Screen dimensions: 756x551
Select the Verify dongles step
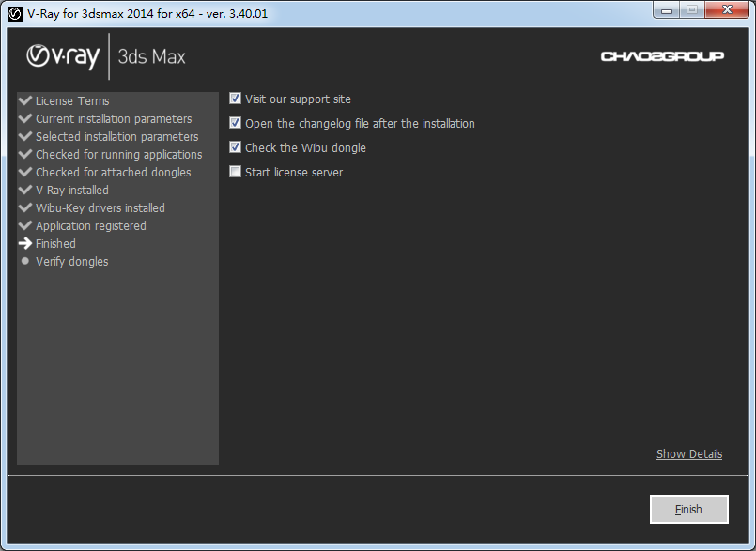pos(71,261)
